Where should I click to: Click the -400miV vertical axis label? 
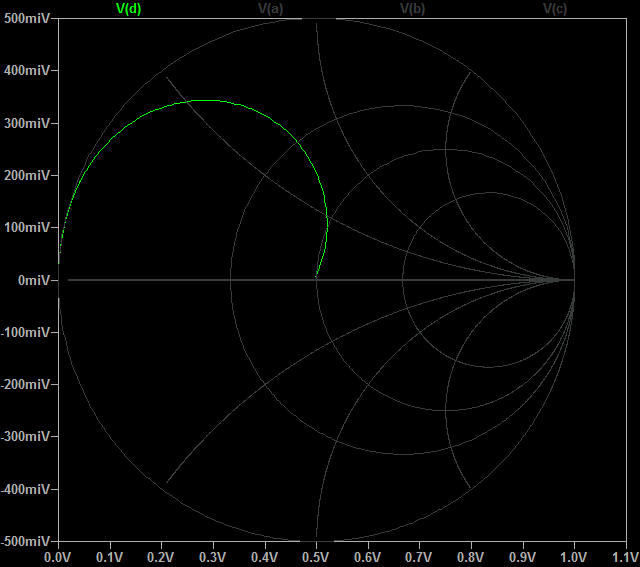click(25, 489)
